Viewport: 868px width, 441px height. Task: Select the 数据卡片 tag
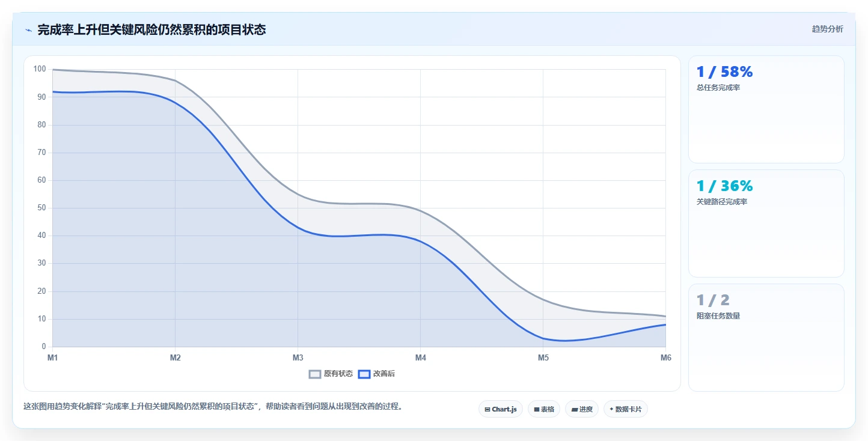point(626,409)
